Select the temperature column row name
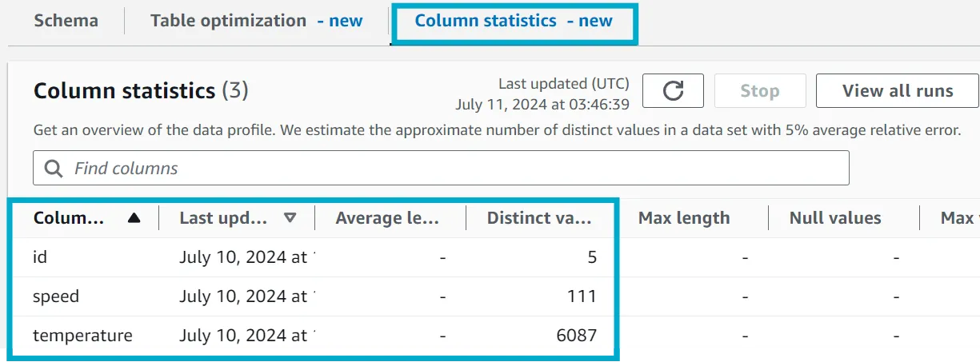Viewport: 980px width, 362px height. pyautogui.click(x=82, y=336)
